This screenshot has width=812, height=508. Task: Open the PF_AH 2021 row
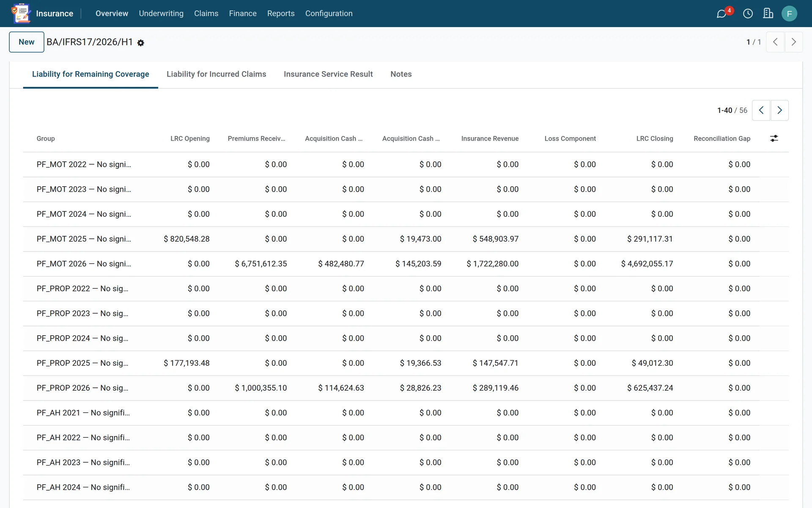click(x=406, y=413)
